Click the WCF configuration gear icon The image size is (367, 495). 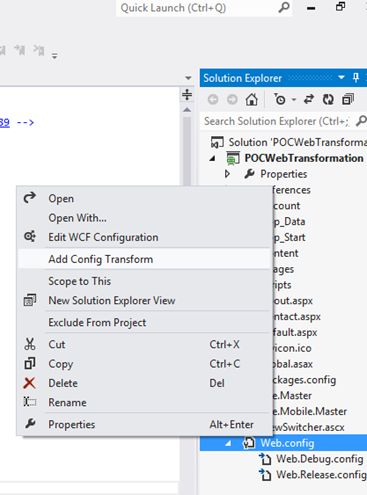pos(30,236)
